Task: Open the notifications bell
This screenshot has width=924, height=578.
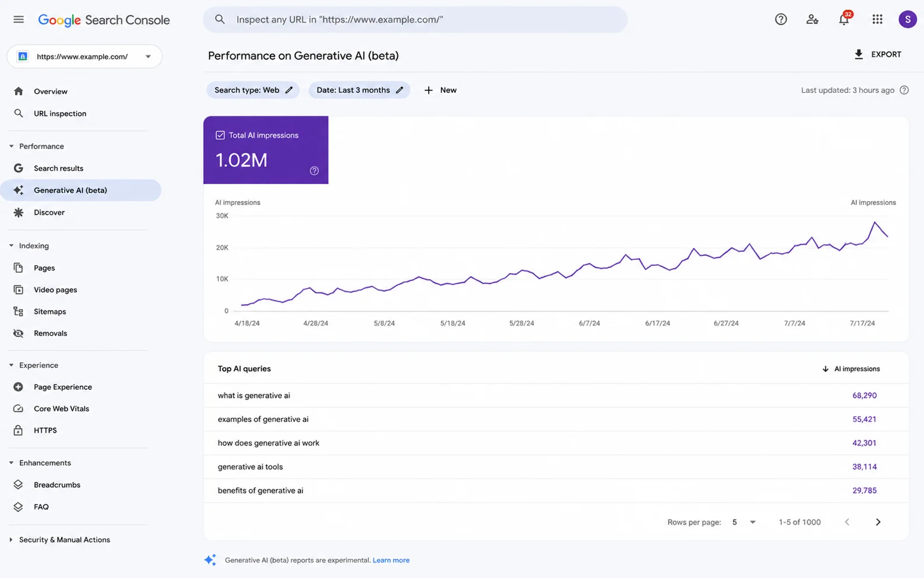Action: [844, 20]
